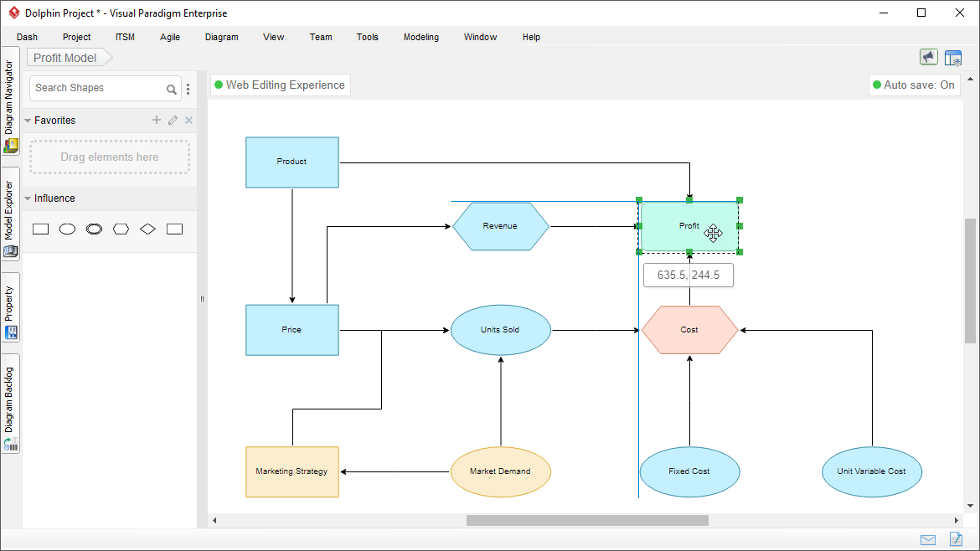Open the Team menu

[x=321, y=37]
